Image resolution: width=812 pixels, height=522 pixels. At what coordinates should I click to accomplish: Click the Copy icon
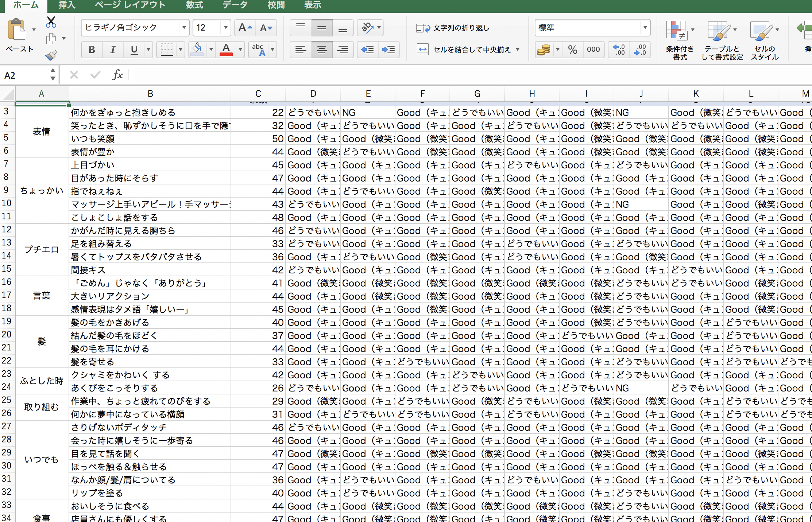click(51, 39)
